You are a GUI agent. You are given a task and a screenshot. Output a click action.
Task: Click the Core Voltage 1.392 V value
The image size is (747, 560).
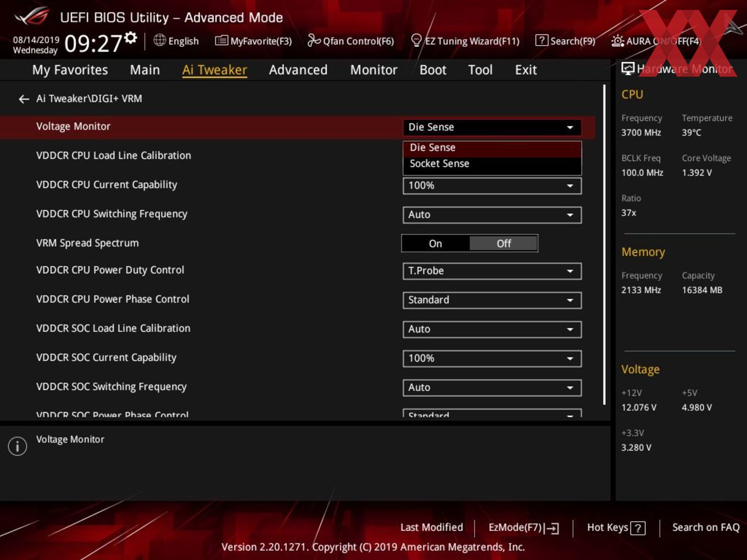pos(697,173)
